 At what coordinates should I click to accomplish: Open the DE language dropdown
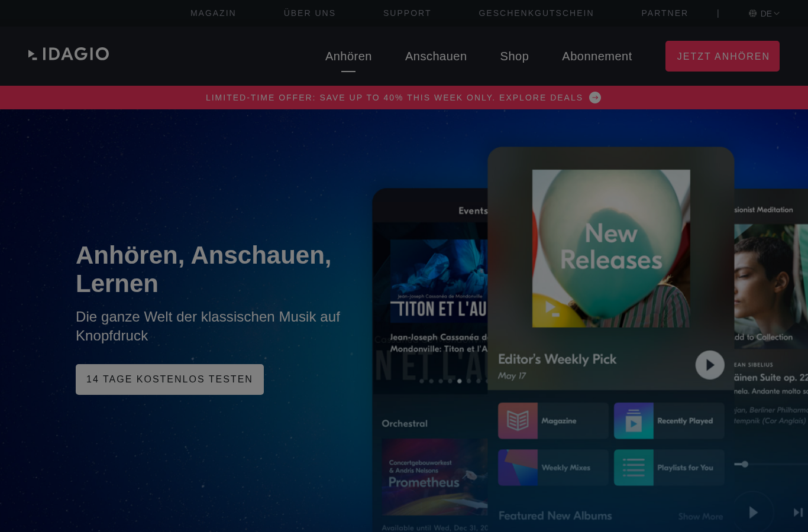pyautogui.click(x=764, y=14)
